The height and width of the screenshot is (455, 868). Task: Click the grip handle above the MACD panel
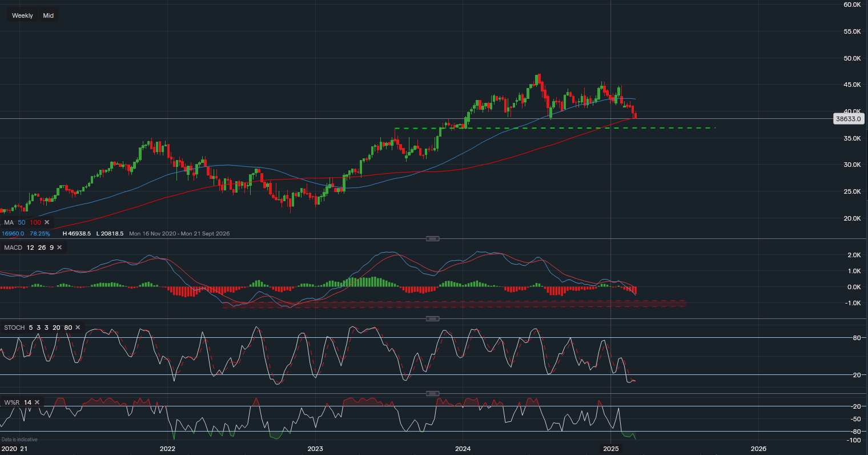pyautogui.click(x=432, y=238)
